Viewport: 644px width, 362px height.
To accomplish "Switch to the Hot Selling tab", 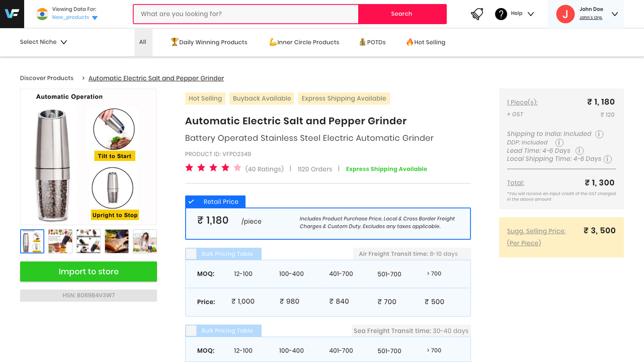I will point(426,42).
